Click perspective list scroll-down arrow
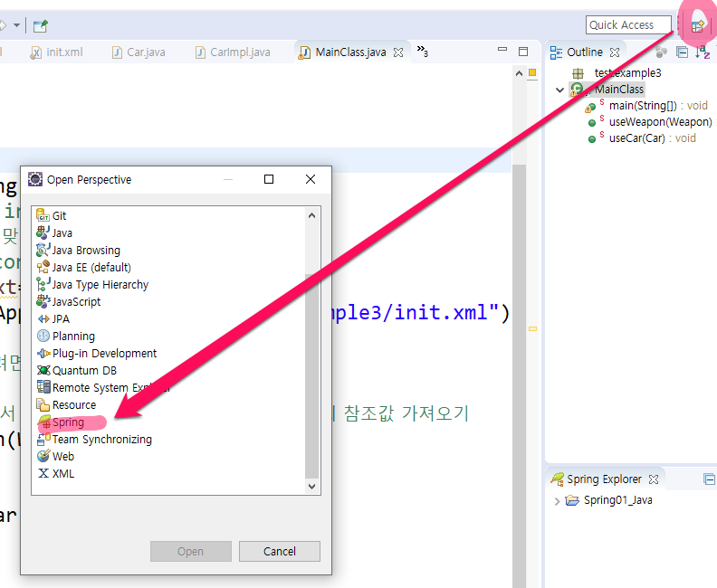 311,486
